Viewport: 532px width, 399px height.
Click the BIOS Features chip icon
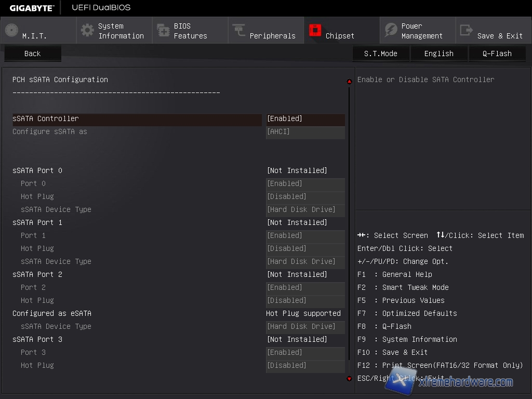click(163, 30)
